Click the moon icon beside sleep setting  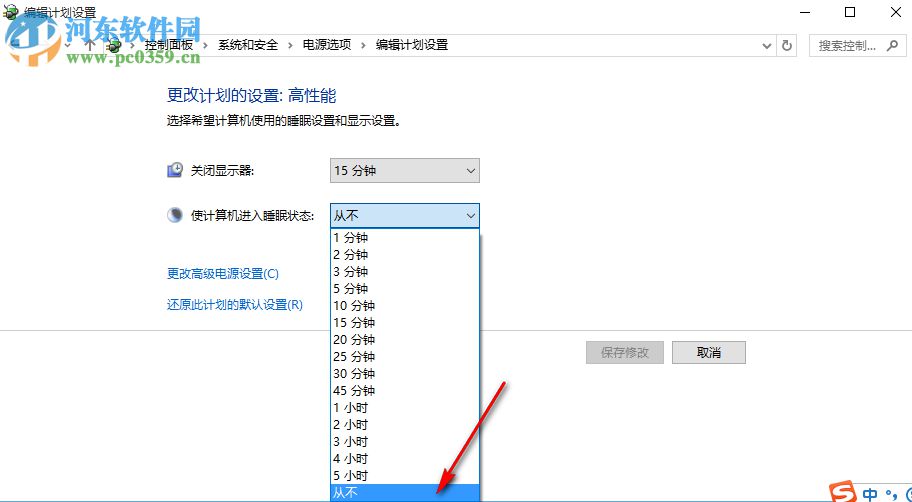coord(174,215)
